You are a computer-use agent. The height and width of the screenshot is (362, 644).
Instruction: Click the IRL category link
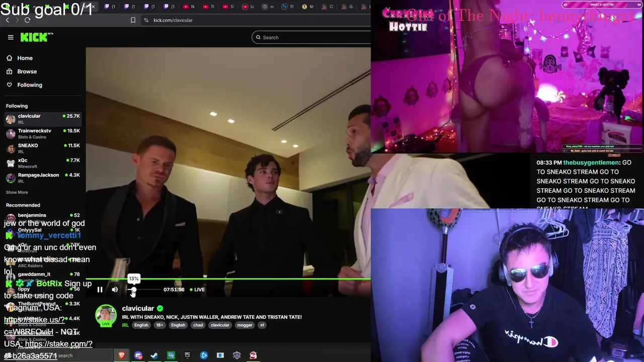click(x=125, y=325)
